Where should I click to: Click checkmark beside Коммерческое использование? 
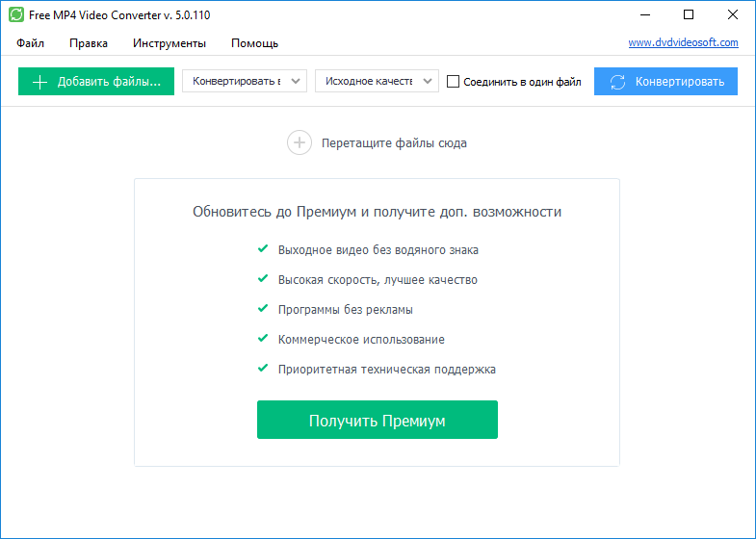[x=262, y=339]
